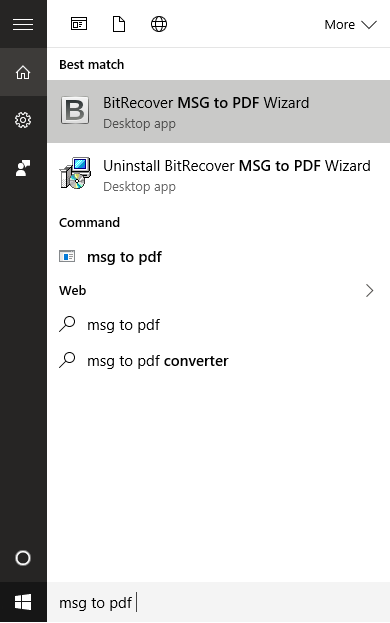Click the uninstaller icon with computer and disc

pyautogui.click(x=75, y=173)
